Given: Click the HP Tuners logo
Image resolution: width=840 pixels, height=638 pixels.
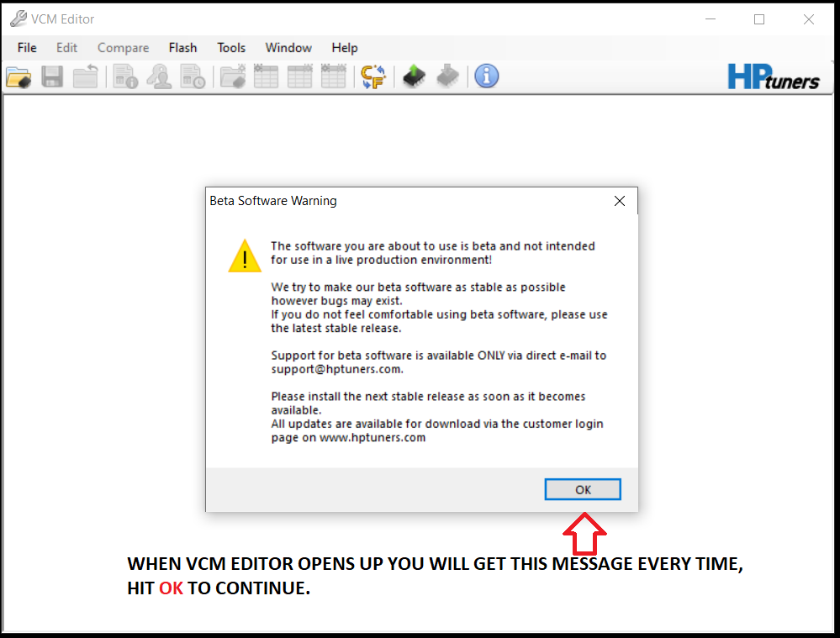Looking at the screenshot, I should [x=773, y=77].
